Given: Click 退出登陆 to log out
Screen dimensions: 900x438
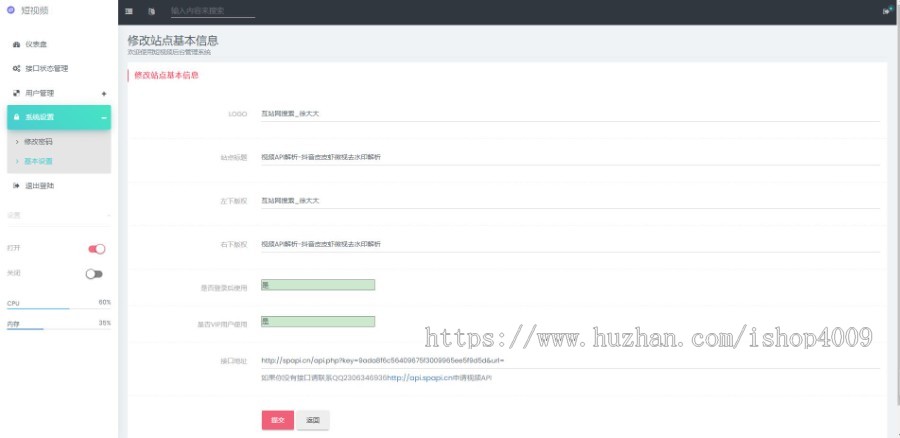Looking at the screenshot, I should [x=59, y=185].
